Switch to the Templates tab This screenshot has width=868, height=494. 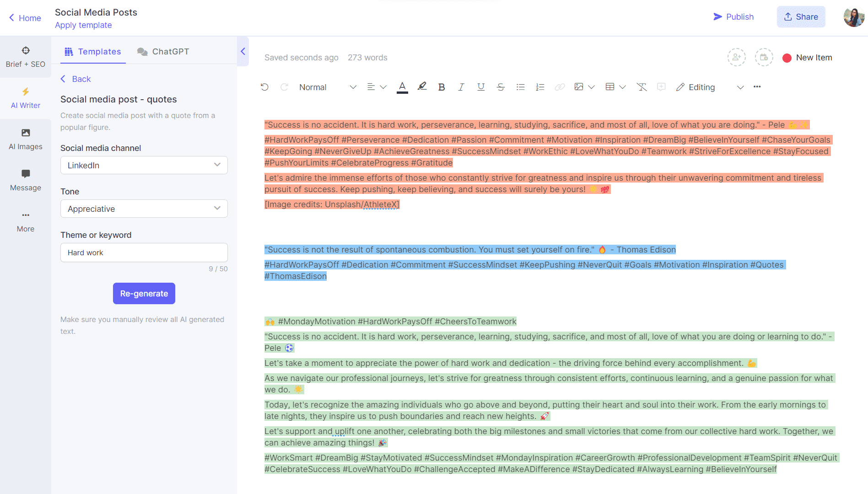coord(93,52)
